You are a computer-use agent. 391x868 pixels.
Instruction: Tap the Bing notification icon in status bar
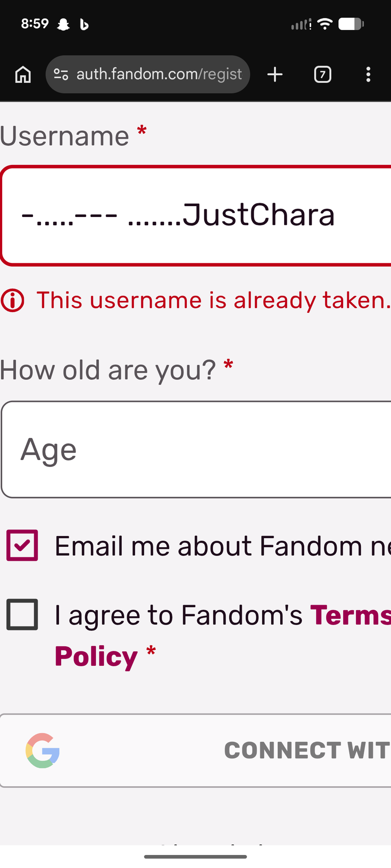tap(84, 25)
